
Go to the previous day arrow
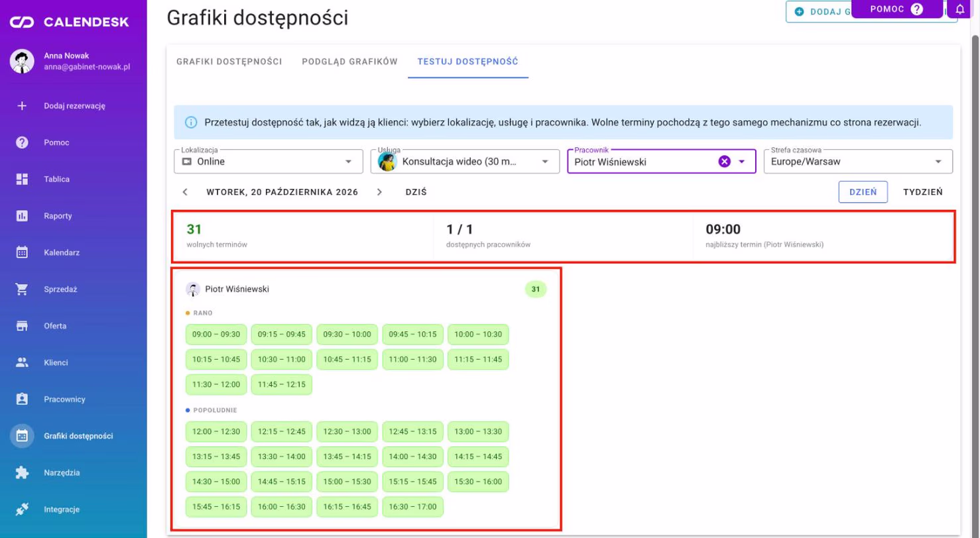[x=185, y=192]
